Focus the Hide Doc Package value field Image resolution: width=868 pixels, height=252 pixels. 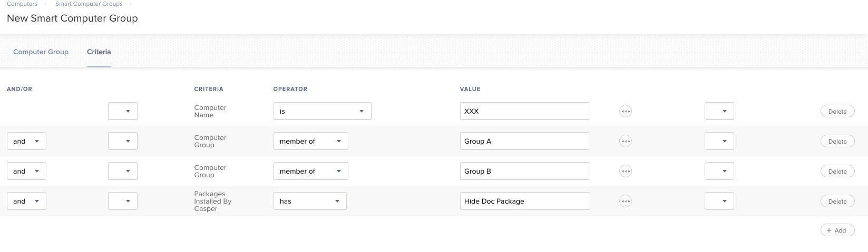coord(524,201)
